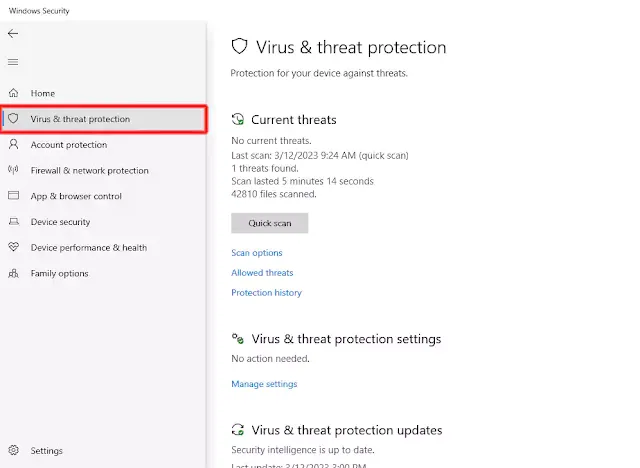Click the Current threats clock-shield icon
Screen dimensions: 640x468
click(238, 120)
